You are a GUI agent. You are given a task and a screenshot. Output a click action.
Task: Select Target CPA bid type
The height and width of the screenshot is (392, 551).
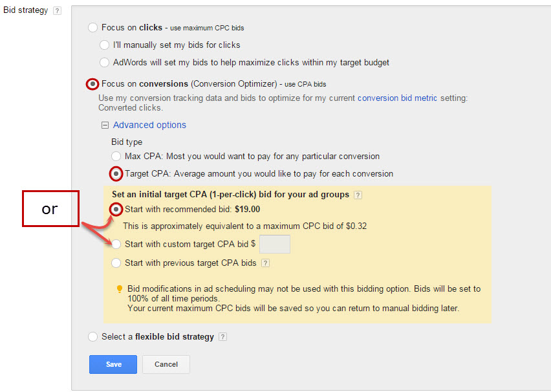(x=116, y=173)
